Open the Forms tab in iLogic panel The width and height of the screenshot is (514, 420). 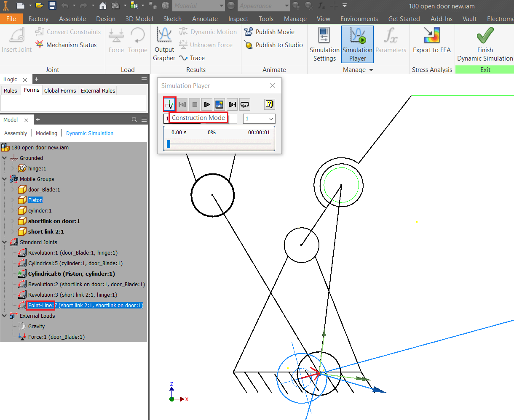coord(32,90)
